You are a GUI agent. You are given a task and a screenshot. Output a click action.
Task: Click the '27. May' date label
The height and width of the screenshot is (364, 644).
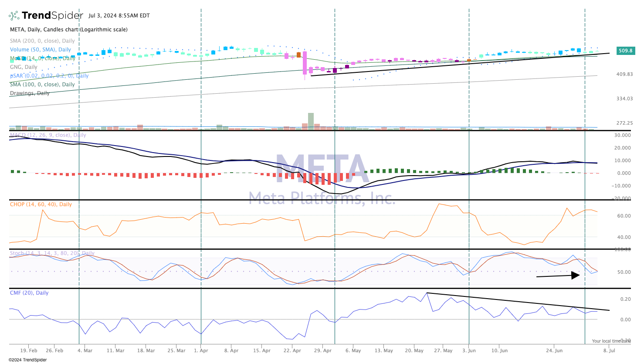tap(444, 350)
